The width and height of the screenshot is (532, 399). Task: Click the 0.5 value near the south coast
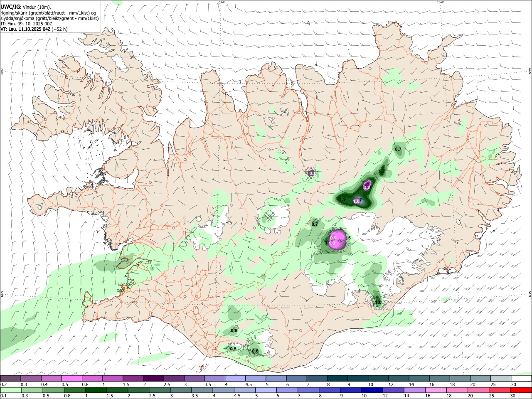(233, 349)
